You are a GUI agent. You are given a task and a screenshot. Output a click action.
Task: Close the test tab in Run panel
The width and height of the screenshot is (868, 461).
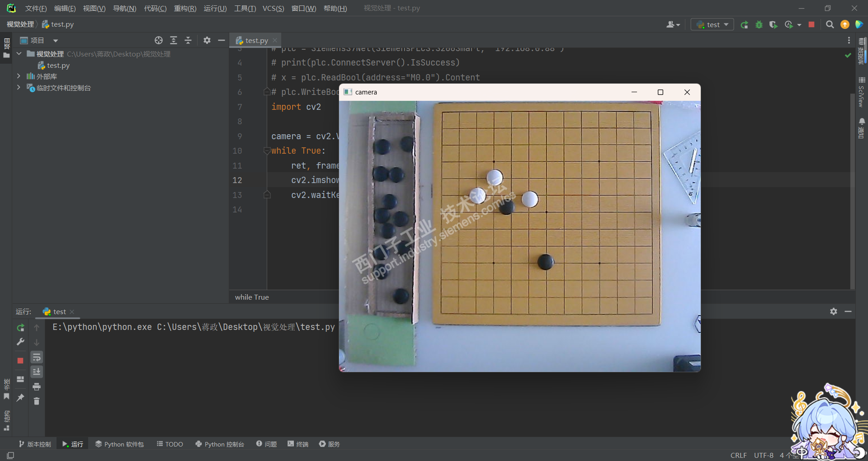(72, 312)
